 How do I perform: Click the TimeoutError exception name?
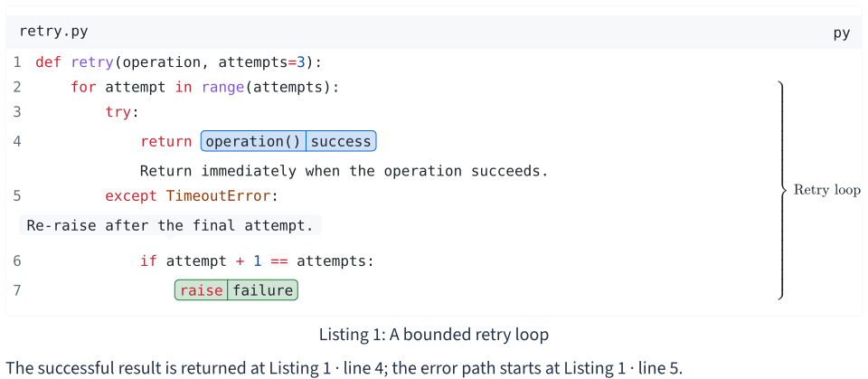coord(218,196)
